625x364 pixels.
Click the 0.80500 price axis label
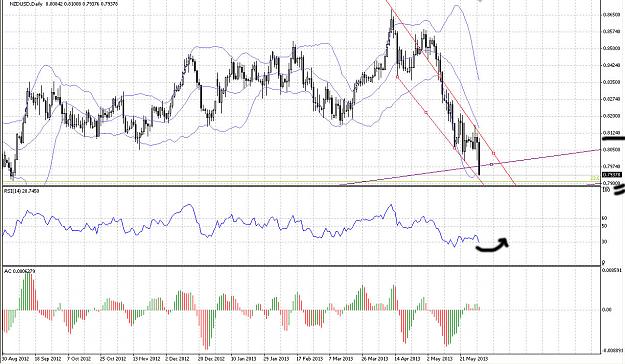pyautogui.click(x=610, y=150)
